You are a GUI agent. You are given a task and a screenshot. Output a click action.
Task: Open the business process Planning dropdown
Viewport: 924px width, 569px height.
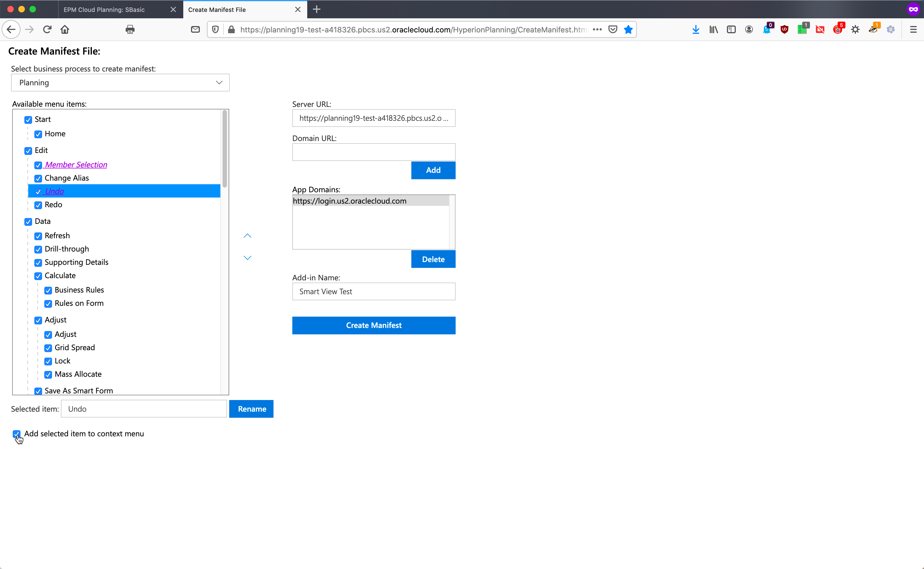(x=120, y=83)
